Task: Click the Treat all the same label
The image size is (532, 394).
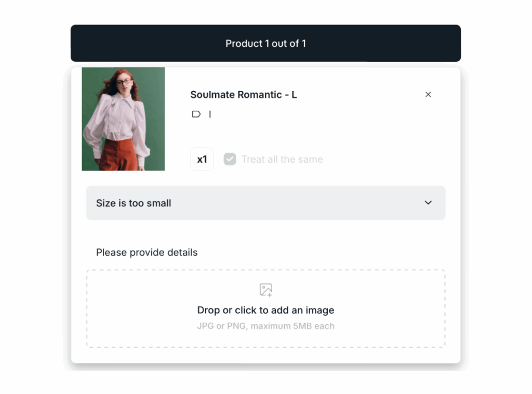Action: [282, 159]
